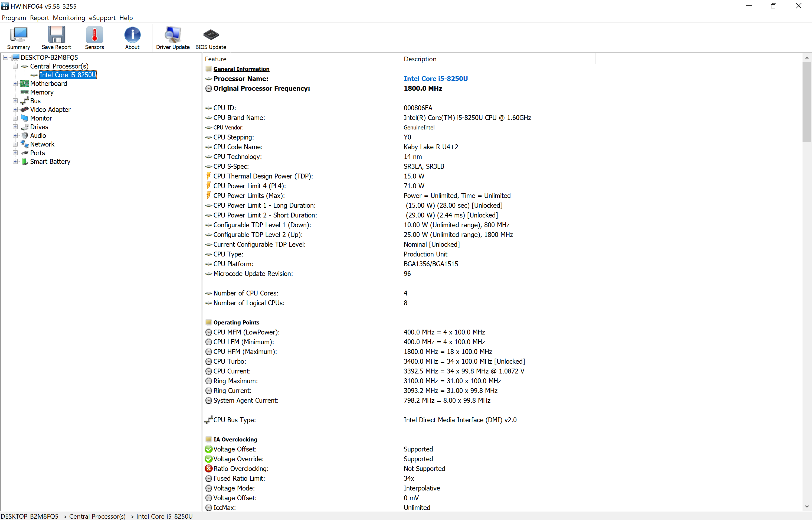Open the Summary view
Viewport: 812px width, 520px height.
click(x=19, y=38)
